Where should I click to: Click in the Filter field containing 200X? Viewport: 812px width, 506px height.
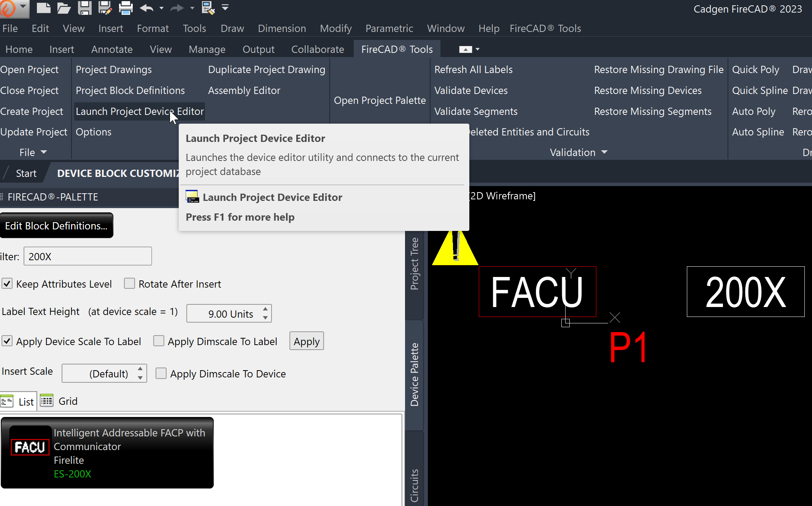tap(87, 256)
